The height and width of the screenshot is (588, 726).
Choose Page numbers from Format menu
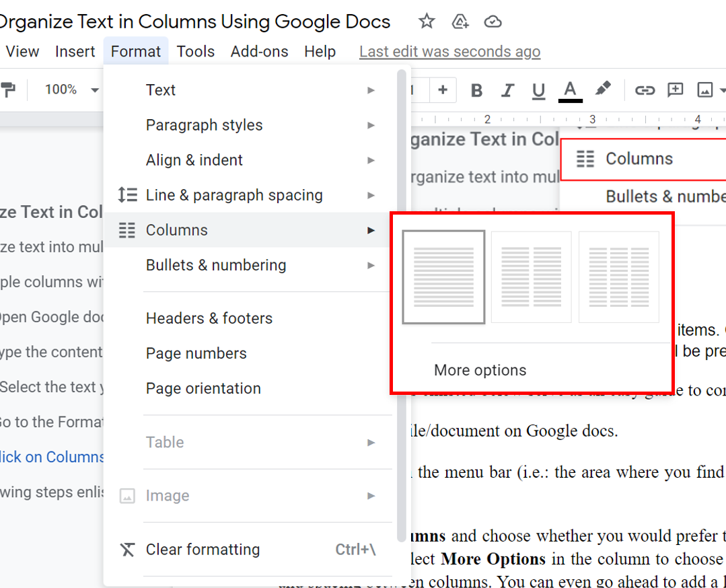(248, 353)
